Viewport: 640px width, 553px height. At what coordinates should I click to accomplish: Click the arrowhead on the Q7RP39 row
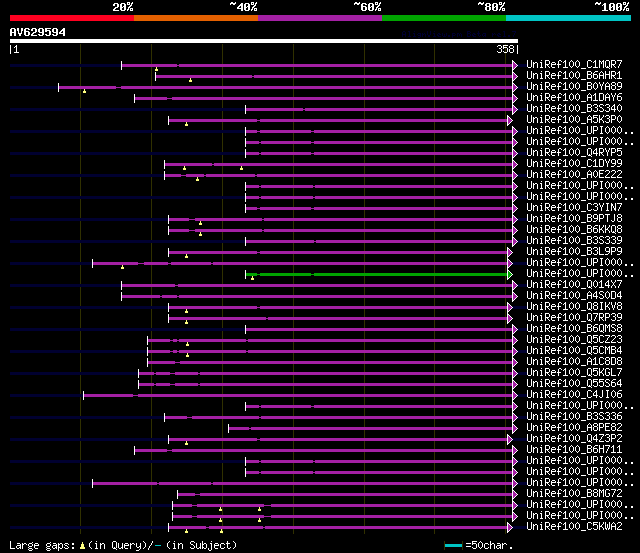tap(510, 318)
